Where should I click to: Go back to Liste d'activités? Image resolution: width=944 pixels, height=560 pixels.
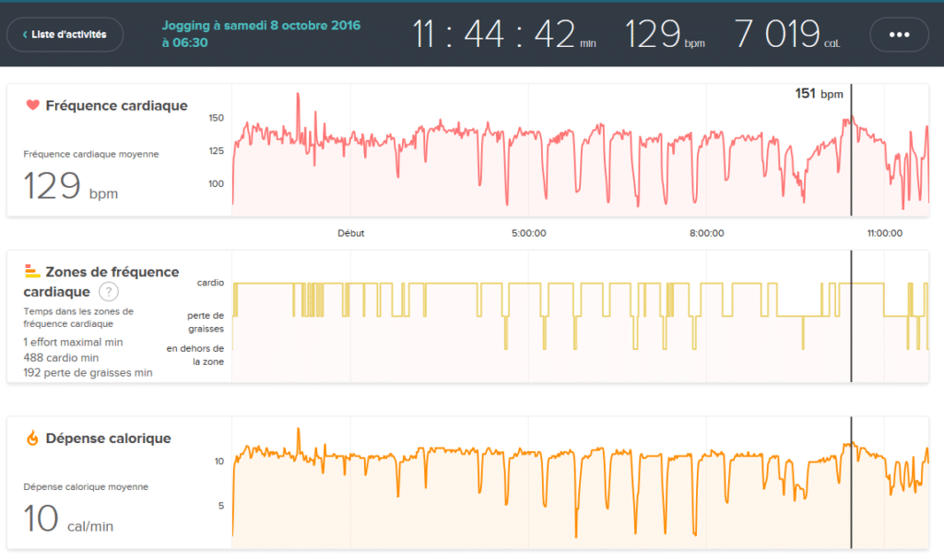point(63,35)
